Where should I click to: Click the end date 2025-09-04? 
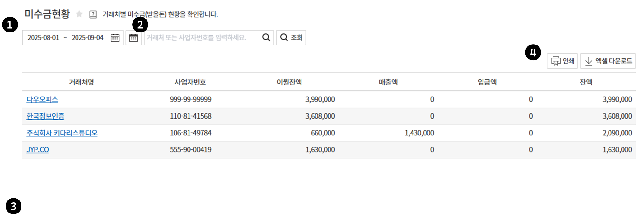point(87,38)
